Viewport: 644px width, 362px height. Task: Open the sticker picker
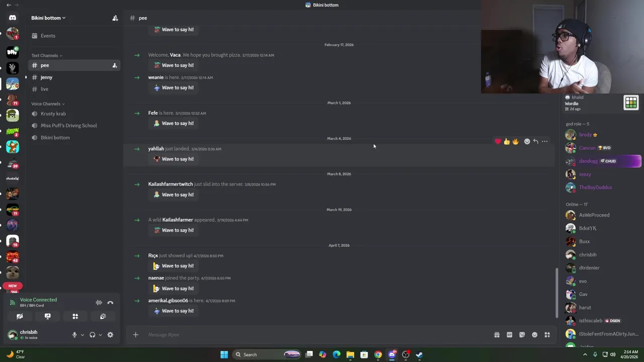[522, 335]
